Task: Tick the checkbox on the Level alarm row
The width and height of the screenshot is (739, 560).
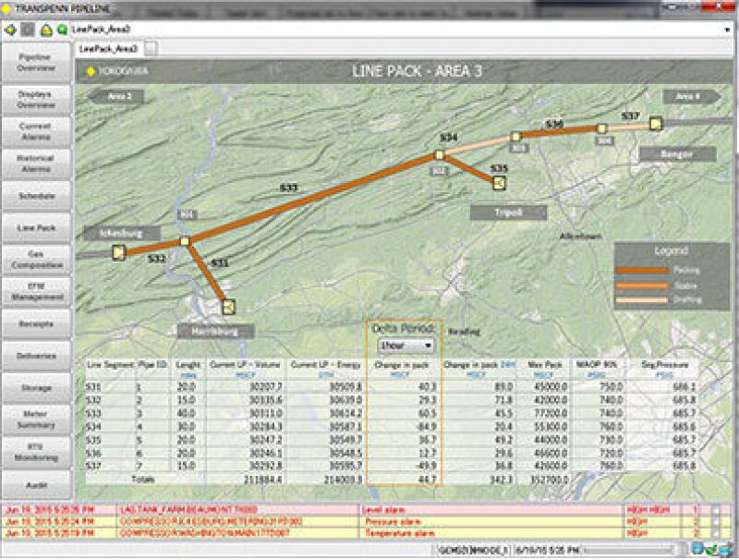Action: tap(715, 509)
